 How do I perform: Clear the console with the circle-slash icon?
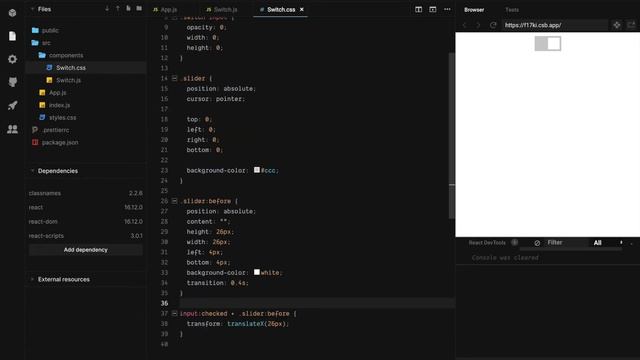[x=537, y=243]
